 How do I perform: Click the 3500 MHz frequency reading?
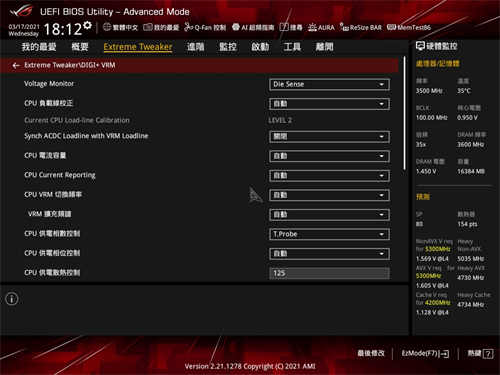[x=429, y=91]
